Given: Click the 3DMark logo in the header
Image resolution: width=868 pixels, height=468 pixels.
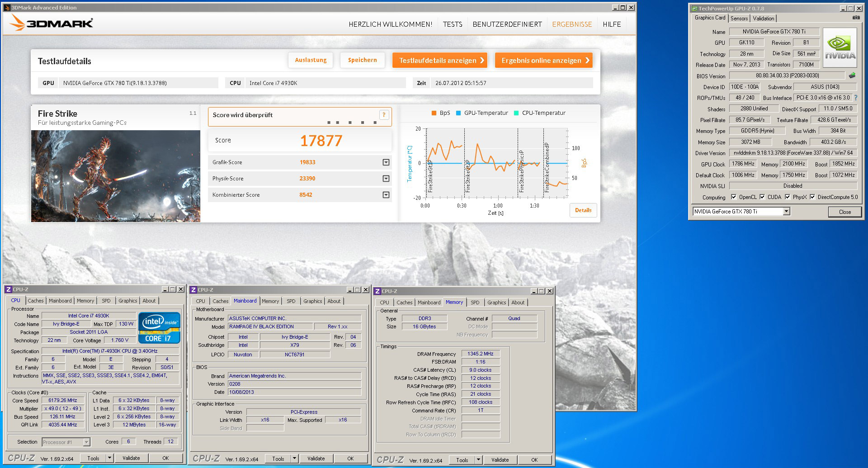Looking at the screenshot, I should [x=52, y=23].
